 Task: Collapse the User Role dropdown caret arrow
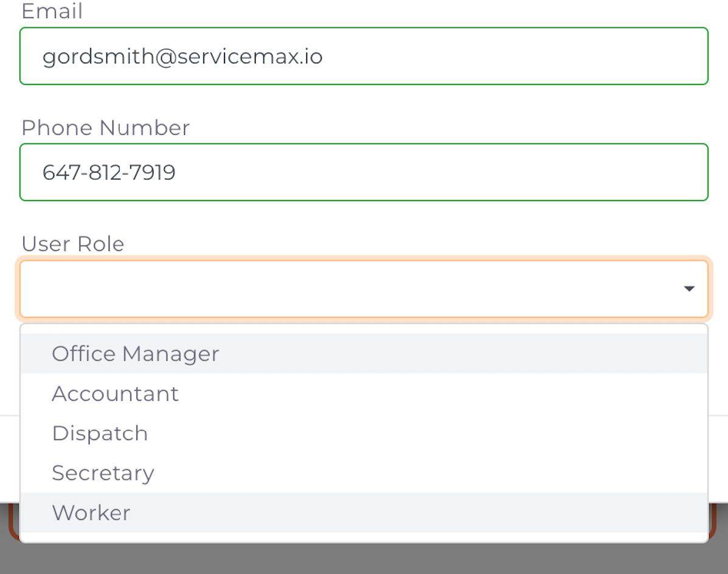tap(689, 289)
